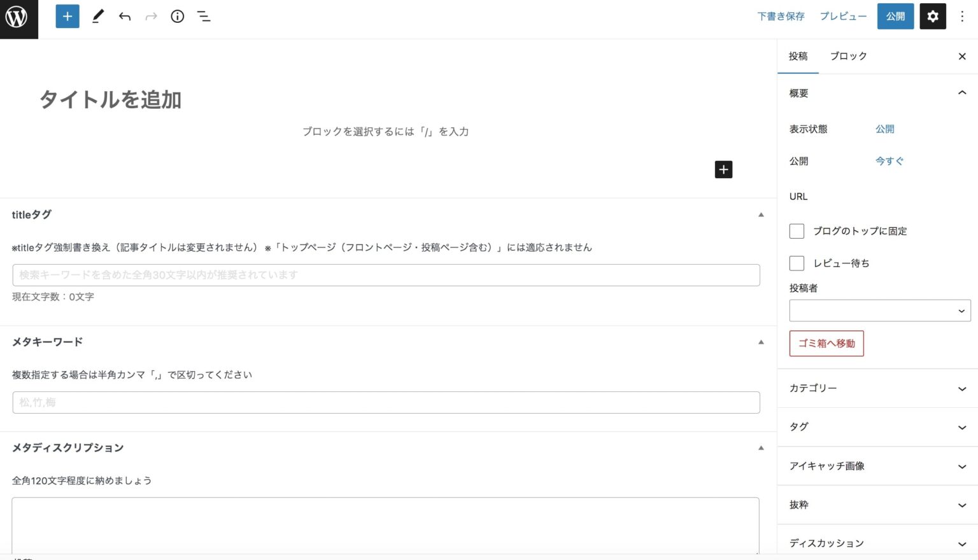Check the レビュー待ち checkbox

coord(797,263)
